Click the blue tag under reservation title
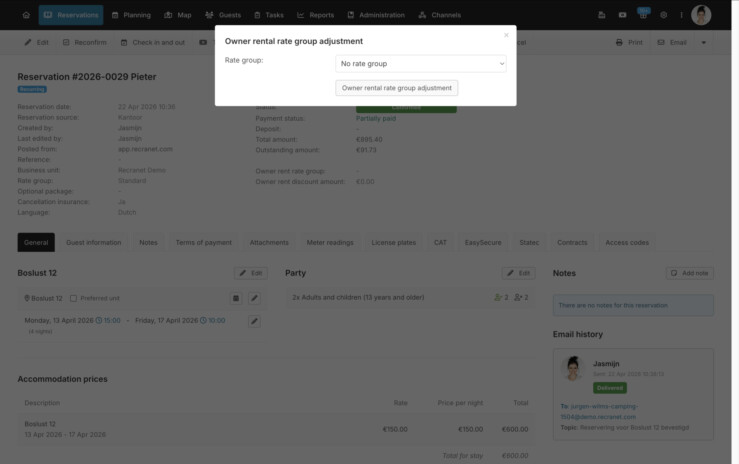This screenshot has height=464, width=739. pyautogui.click(x=32, y=89)
